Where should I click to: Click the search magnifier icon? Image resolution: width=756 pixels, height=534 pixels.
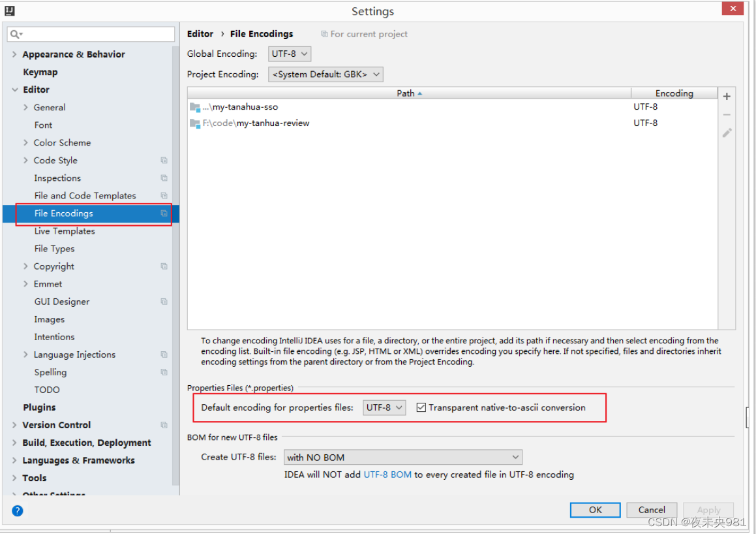[x=16, y=34]
